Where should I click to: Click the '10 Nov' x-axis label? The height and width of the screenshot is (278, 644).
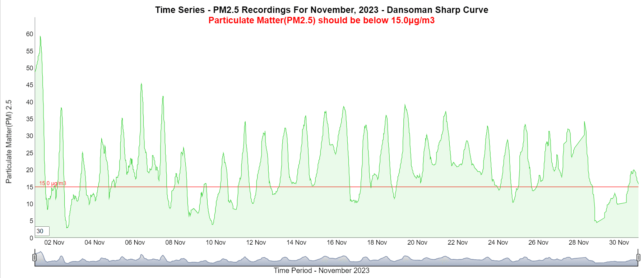pos(216,242)
